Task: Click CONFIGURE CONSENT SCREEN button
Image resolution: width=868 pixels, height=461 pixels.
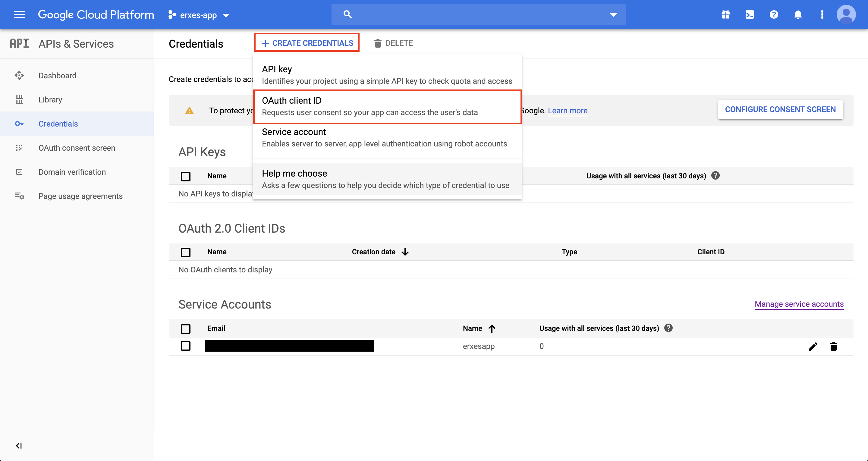Action: tap(780, 109)
